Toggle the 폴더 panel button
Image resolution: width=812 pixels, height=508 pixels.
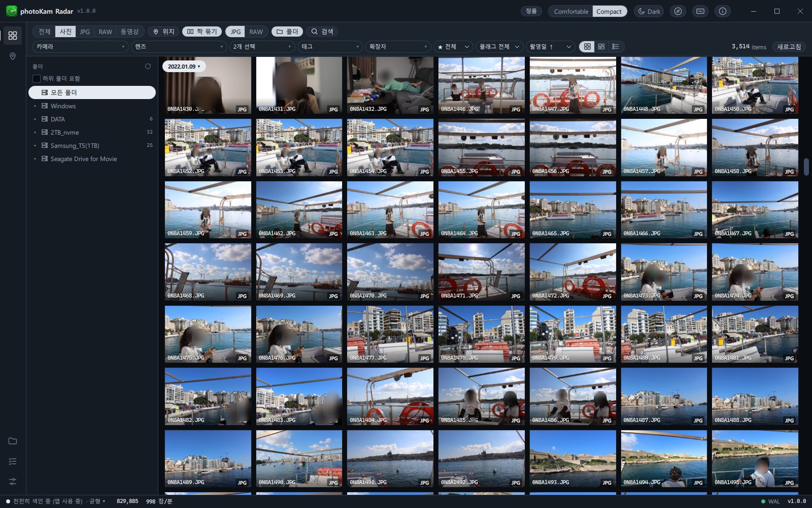287,31
